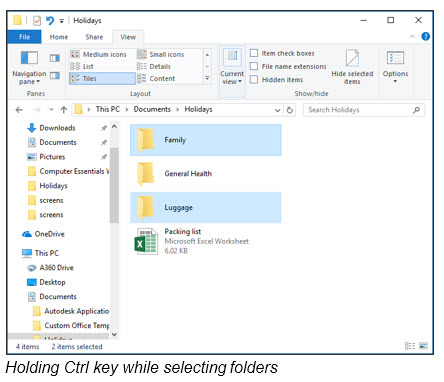Screen dimensions: 444x382
Task: Expand the chevron after This PC breadcrumb
Action: pyautogui.click(x=127, y=110)
